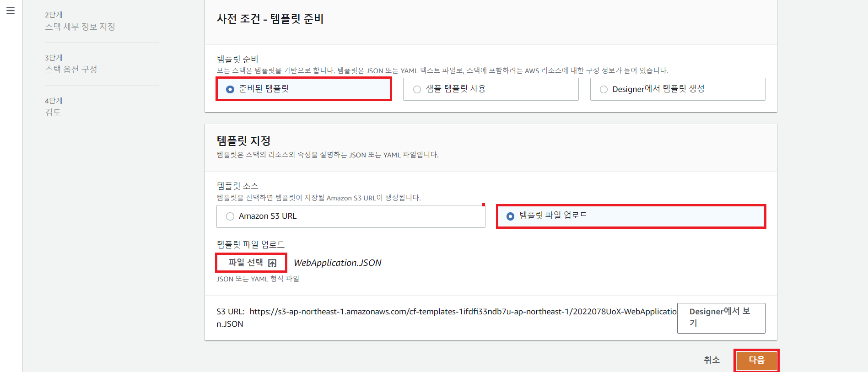
Task: Click the Designer에서 보기 button
Action: coord(721,318)
